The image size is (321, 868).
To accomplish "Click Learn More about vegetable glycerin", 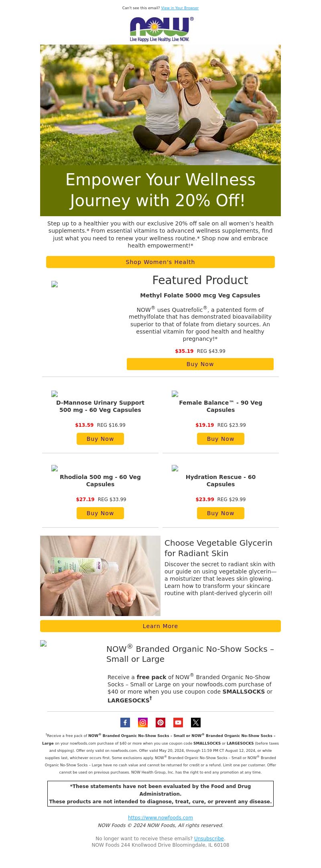I will coord(160,626).
